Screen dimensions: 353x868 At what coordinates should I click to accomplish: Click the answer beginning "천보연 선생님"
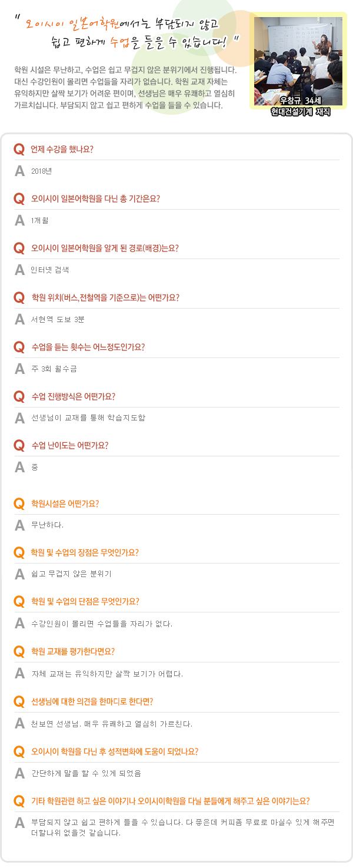pyautogui.click(x=112, y=723)
